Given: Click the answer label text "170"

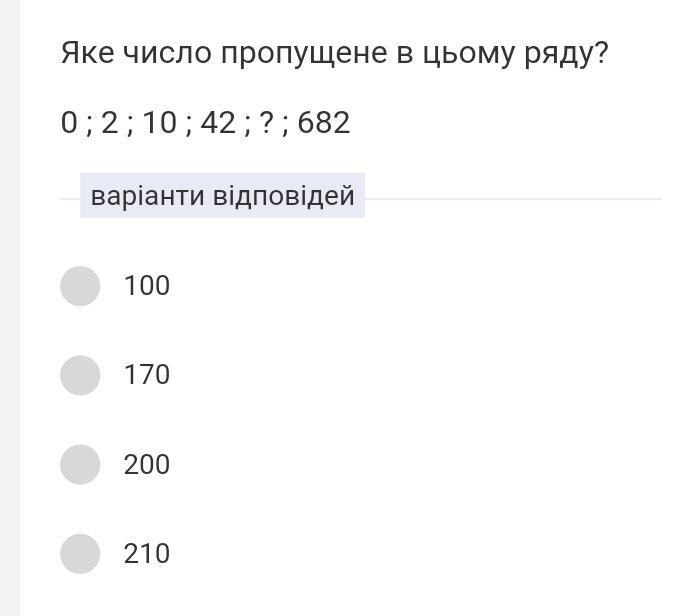Looking at the screenshot, I should 147,375.
